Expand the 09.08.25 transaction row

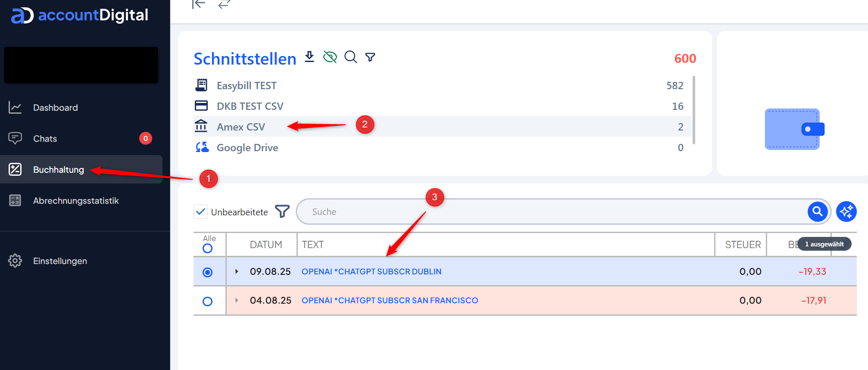coord(237,271)
